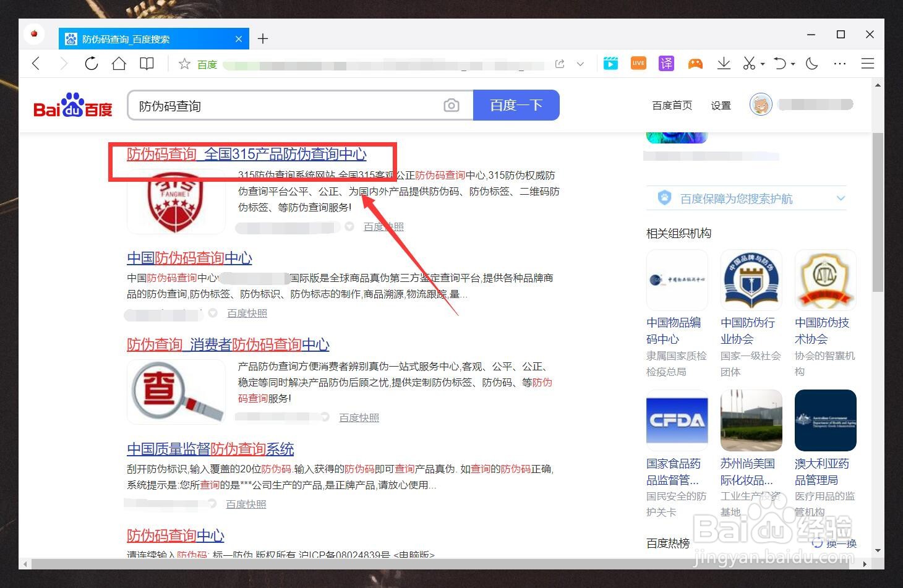
Task: Close the 防伪码查询_百度搜索 tab
Action: [239, 39]
